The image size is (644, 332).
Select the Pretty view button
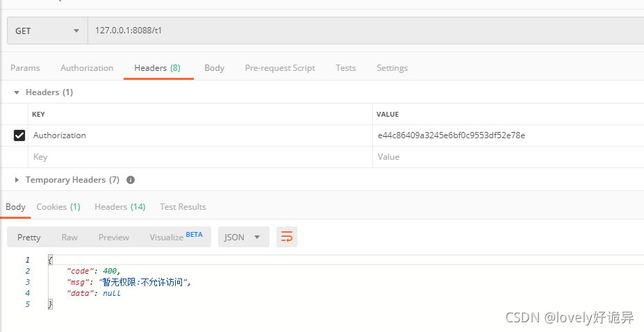point(28,238)
